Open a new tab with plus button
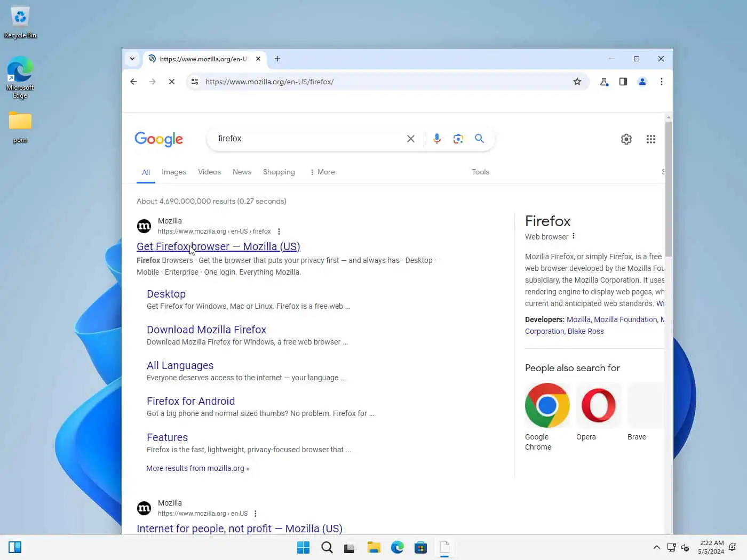747x560 pixels. pos(277,59)
